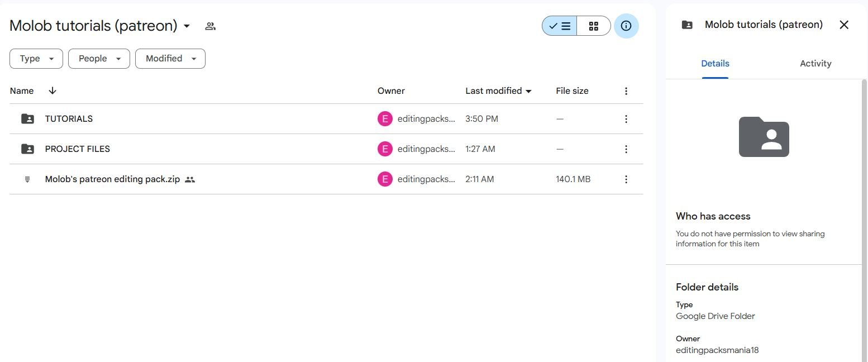Viewport: 868px width, 362px height.
Task: Click the zip file type icon
Action: pos(27,179)
